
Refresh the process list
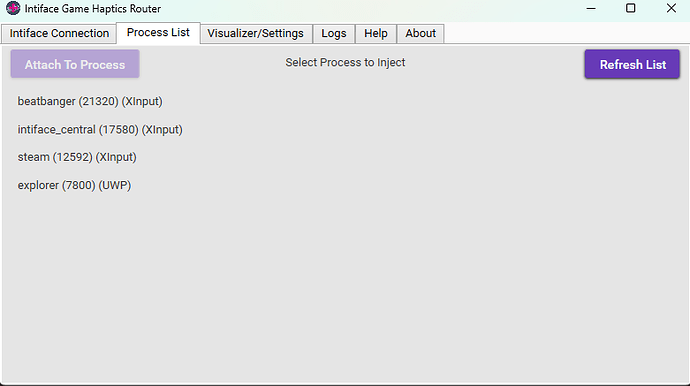[x=632, y=64]
